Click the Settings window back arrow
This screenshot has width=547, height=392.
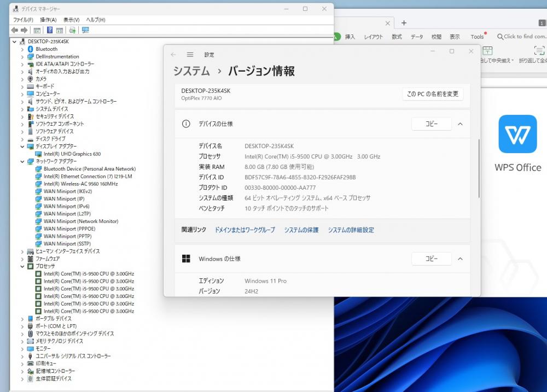pos(173,55)
